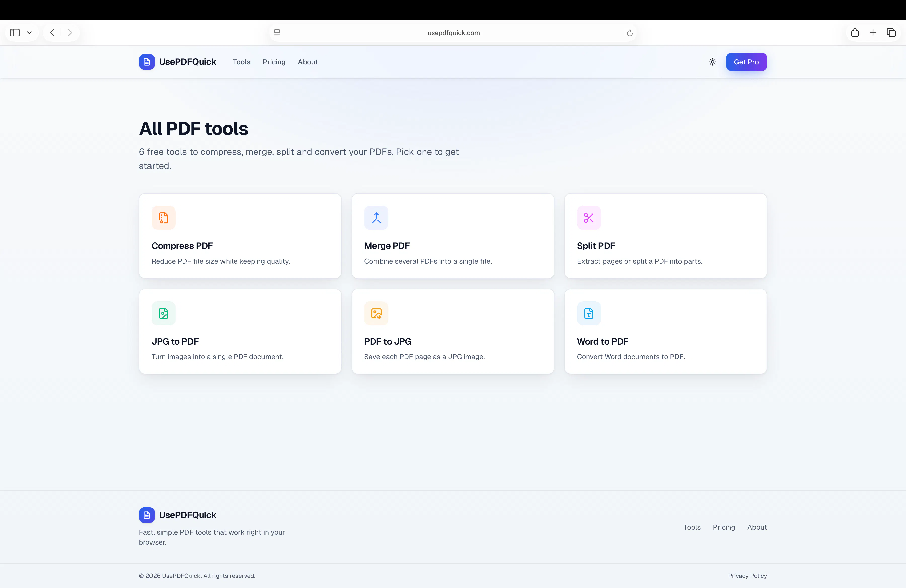Toggle the browser sidebar icon

coord(15,33)
